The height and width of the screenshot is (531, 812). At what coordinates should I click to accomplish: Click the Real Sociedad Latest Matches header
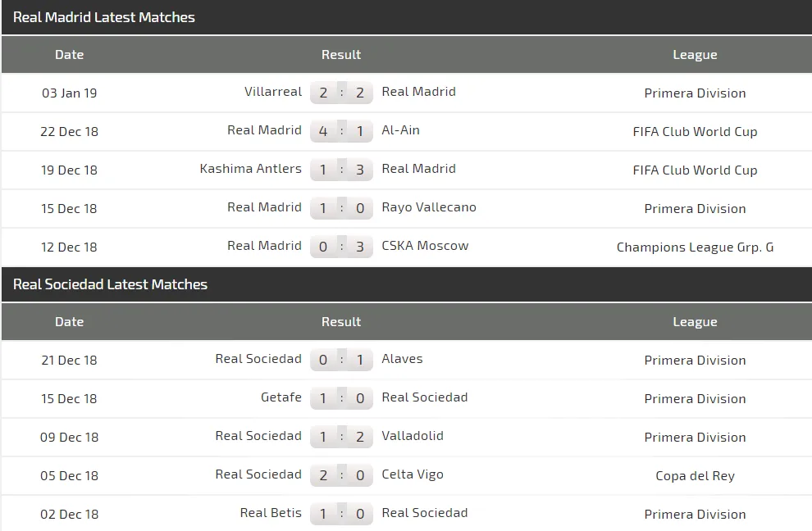pos(111,284)
